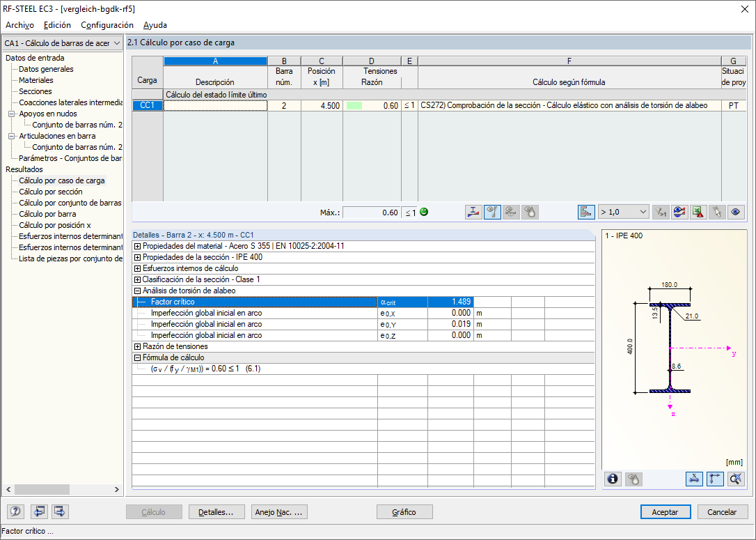Select Materiales in tree

click(x=36, y=80)
